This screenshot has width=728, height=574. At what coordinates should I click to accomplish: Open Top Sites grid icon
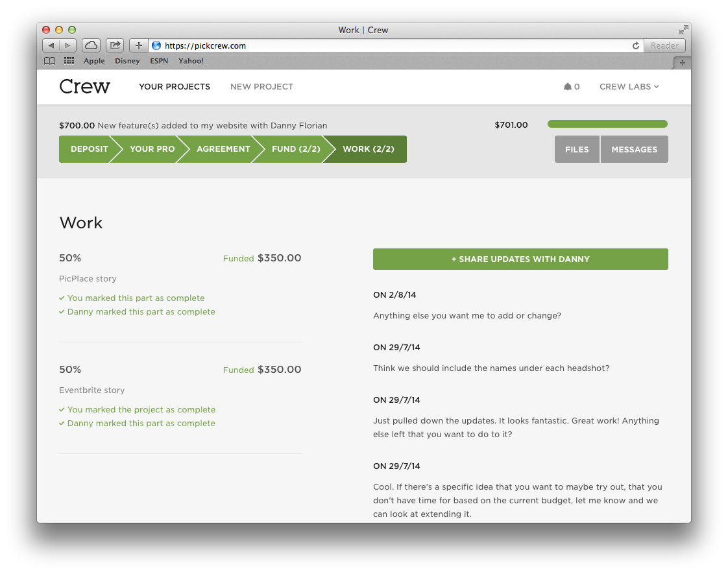[69, 61]
